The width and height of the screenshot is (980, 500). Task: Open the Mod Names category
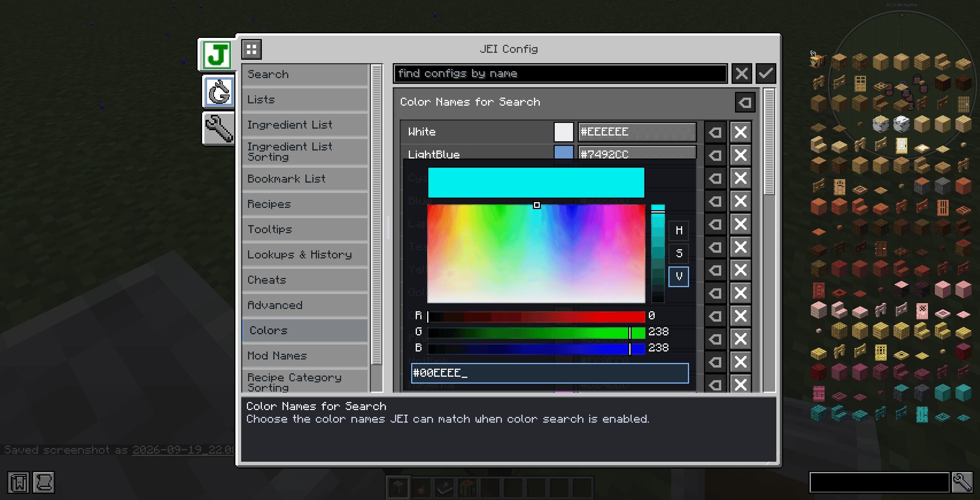click(x=305, y=356)
